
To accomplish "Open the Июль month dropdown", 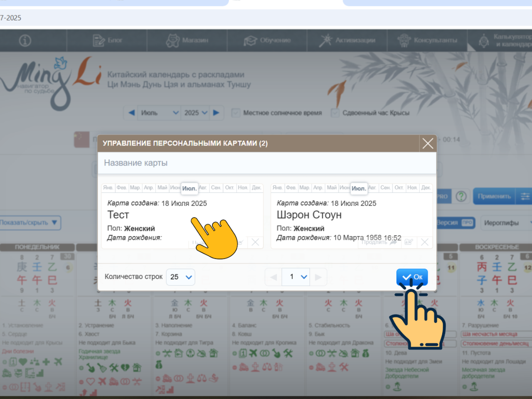I will (160, 113).
